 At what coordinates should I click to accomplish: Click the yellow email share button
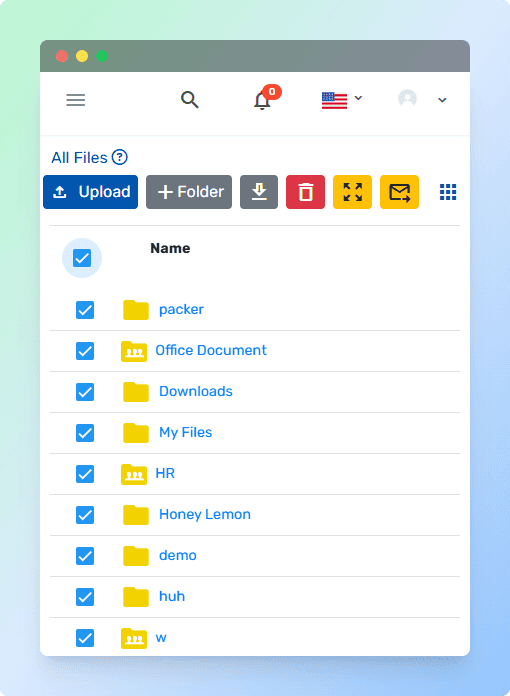(x=399, y=192)
